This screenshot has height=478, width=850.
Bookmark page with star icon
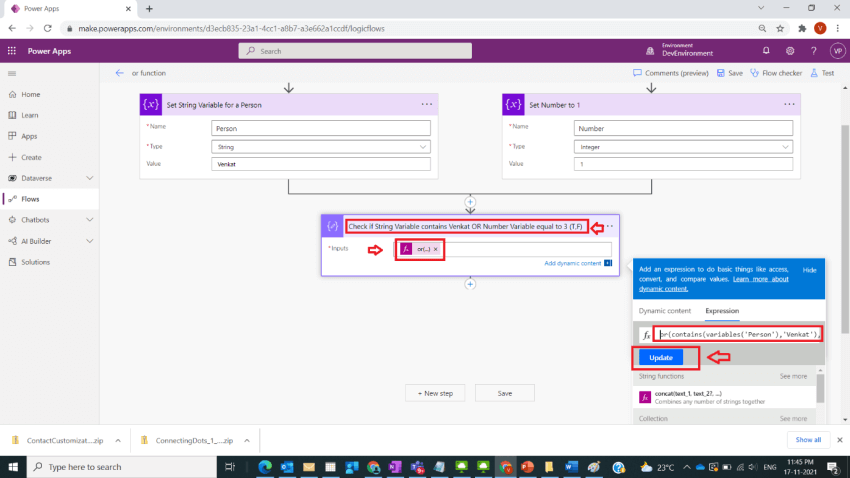[x=780, y=28]
